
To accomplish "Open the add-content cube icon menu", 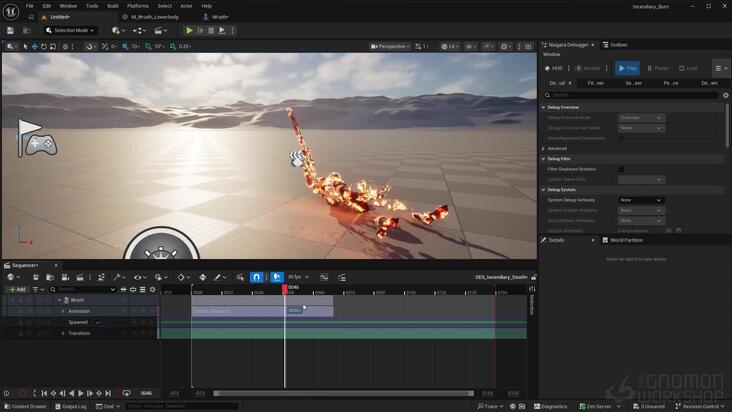I will pyautogui.click(x=118, y=30).
